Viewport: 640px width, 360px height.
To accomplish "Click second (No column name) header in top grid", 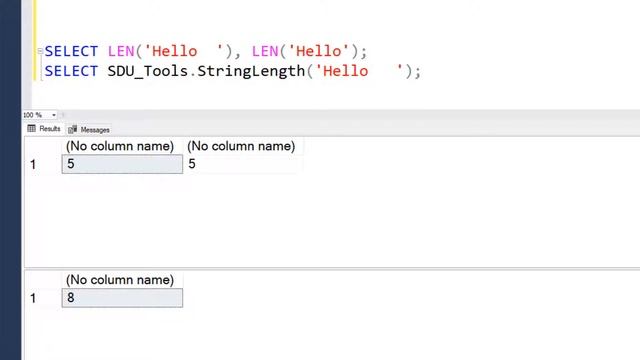I will [241, 146].
